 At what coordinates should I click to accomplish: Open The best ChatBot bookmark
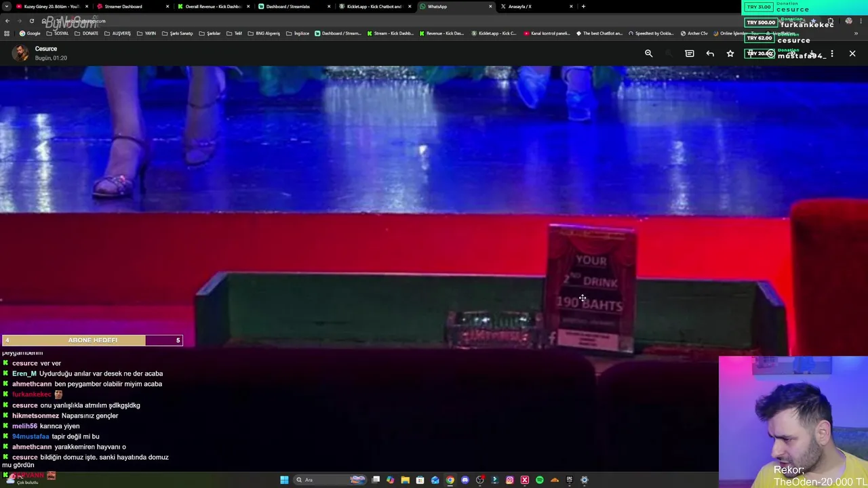tap(599, 33)
